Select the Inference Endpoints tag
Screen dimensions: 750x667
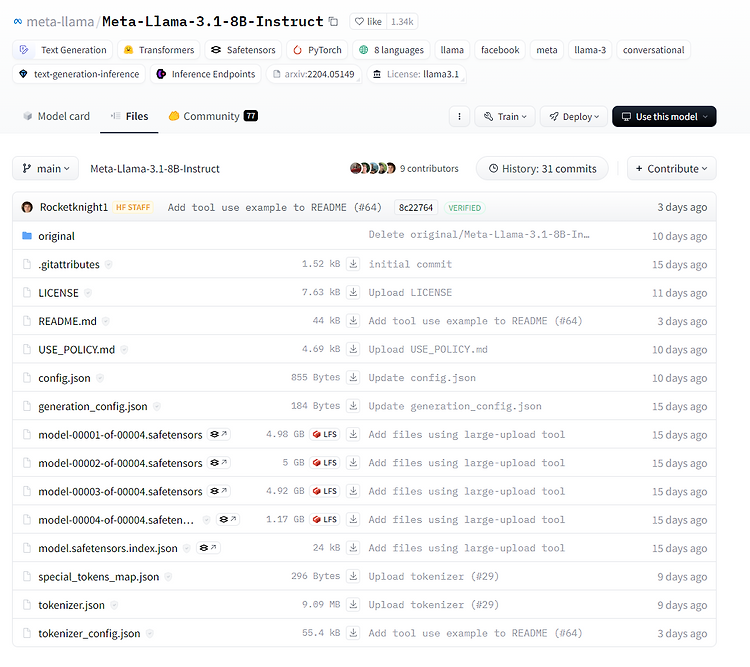click(x=206, y=74)
